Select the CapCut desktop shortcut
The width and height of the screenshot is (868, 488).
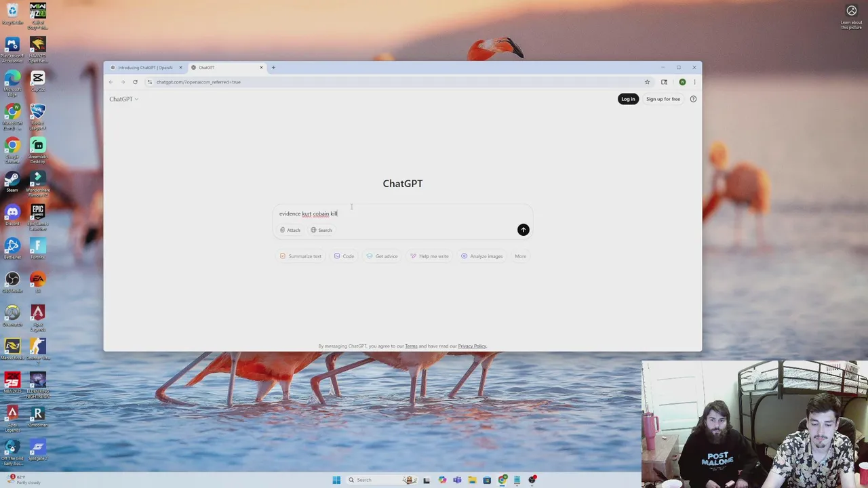pyautogui.click(x=37, y=81)
